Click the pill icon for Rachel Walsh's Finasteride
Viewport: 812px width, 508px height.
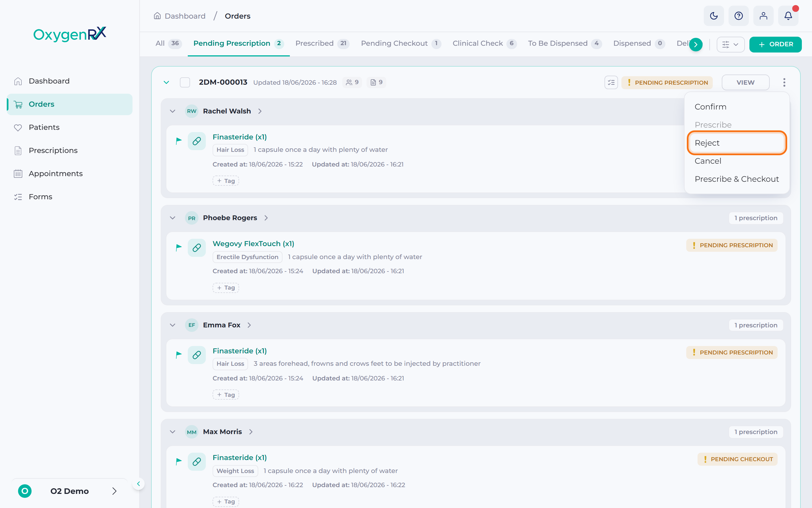tap(197, 141)
